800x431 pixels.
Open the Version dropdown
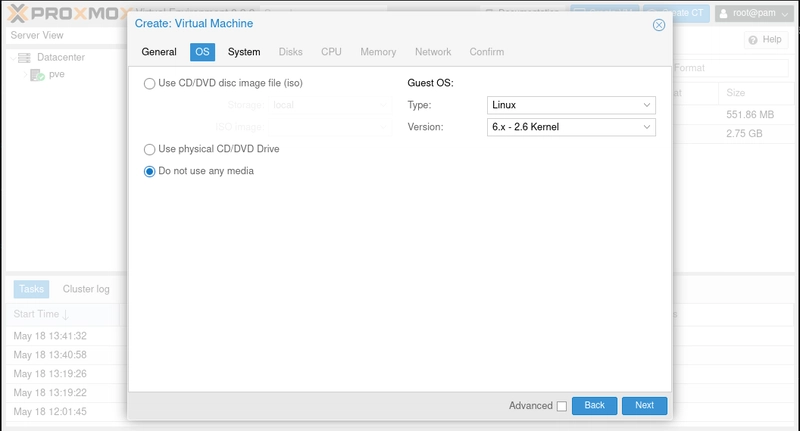646,127
